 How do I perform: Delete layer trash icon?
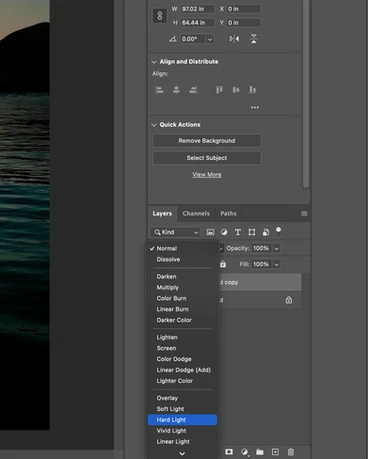coord(291,452)
